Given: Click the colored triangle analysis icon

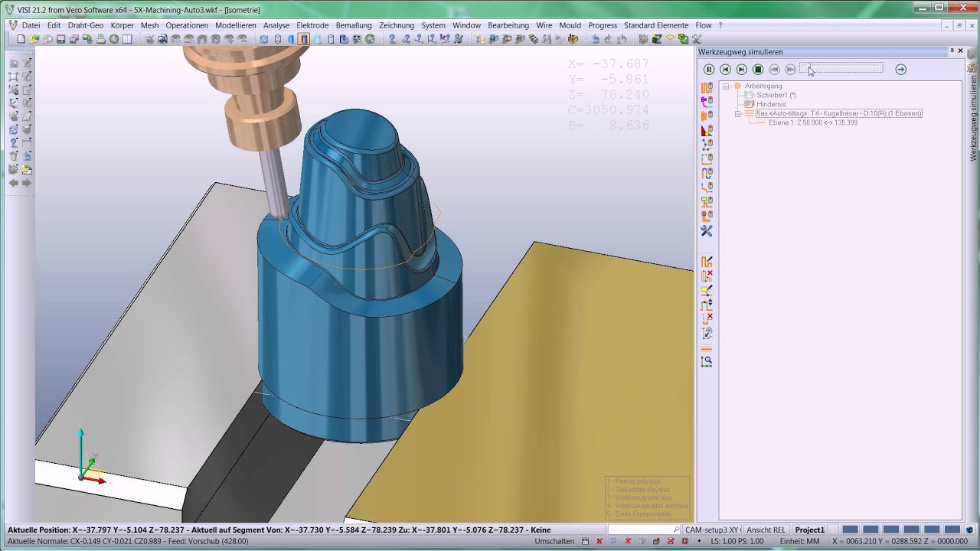Looking at the screenshot, I should 707,131.
